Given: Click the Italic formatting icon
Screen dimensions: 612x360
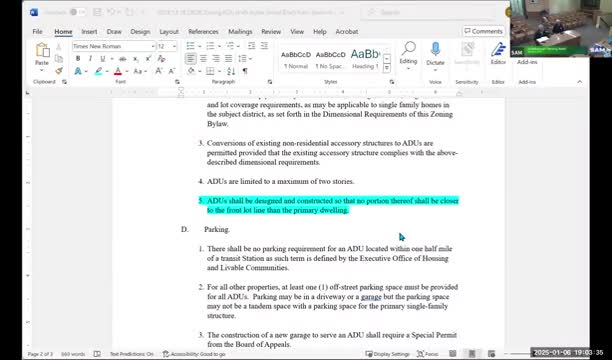Looking at the screenshot, I should 90,59.
